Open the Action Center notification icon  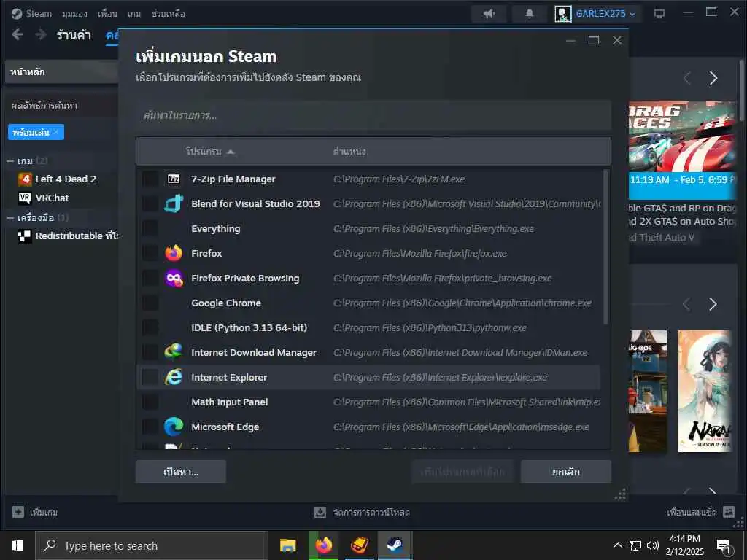coord(724,546)
